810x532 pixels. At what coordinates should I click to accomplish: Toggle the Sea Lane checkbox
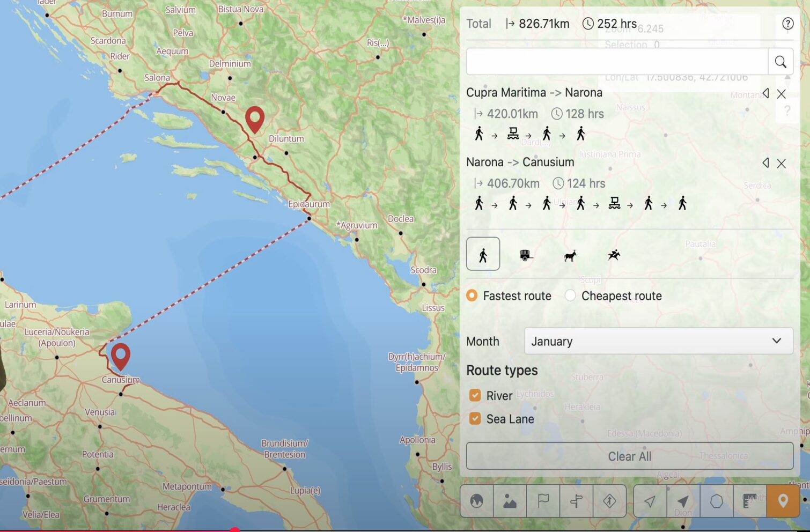coord(475,419)
